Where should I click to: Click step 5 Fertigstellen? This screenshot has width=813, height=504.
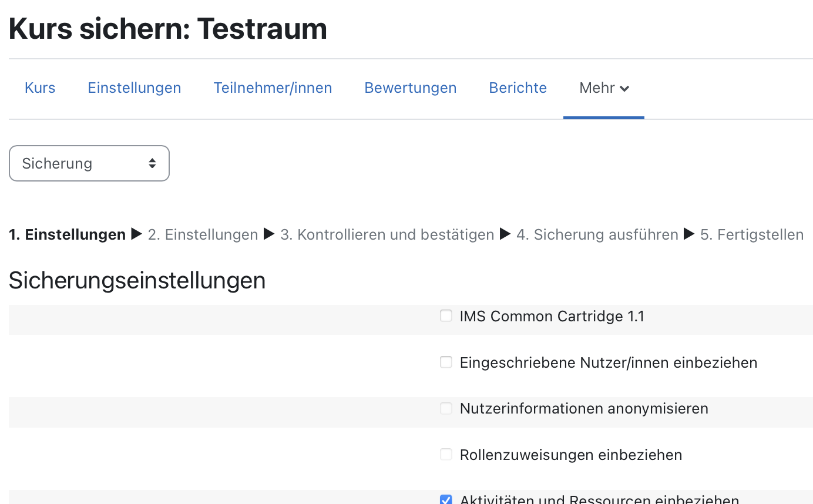pyautogui.click(x=751, y=234)
